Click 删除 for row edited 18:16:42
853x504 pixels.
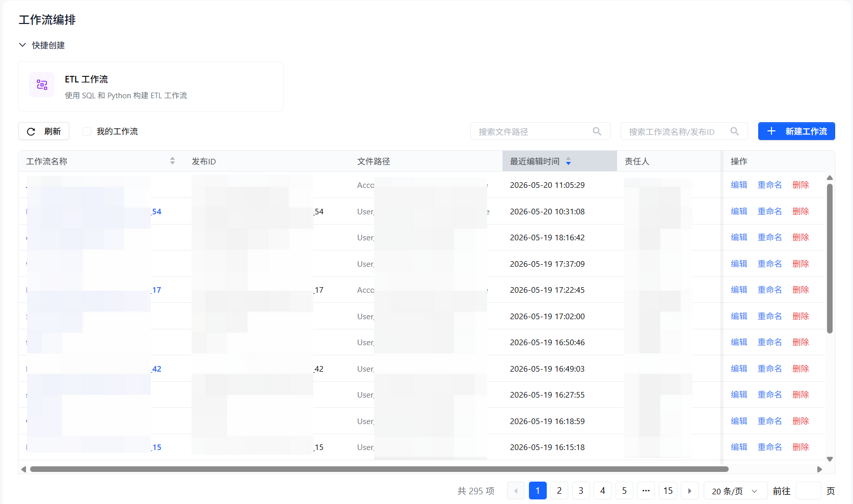[801, 237]
